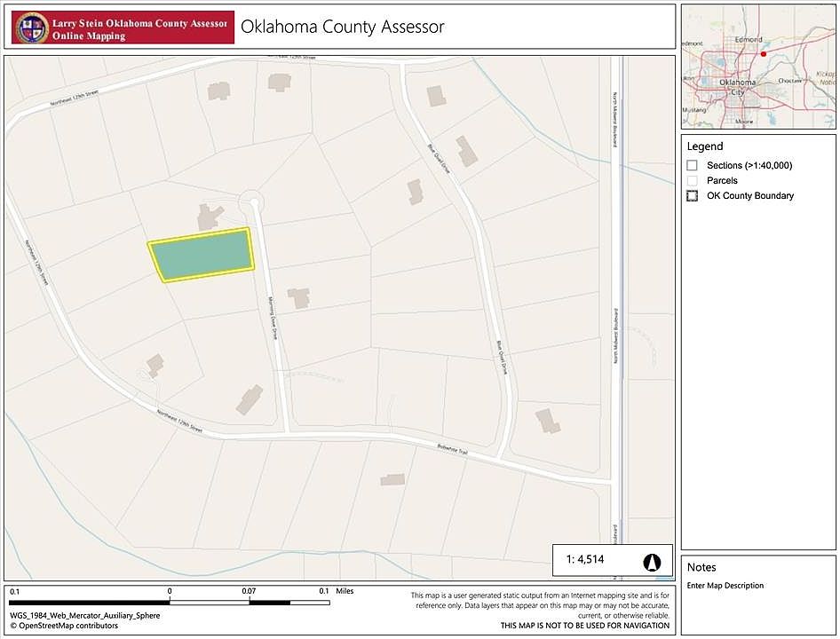Screen dimensions: 840x639
Task: Click the Edmond label on overview map
Action: [749, 40]
